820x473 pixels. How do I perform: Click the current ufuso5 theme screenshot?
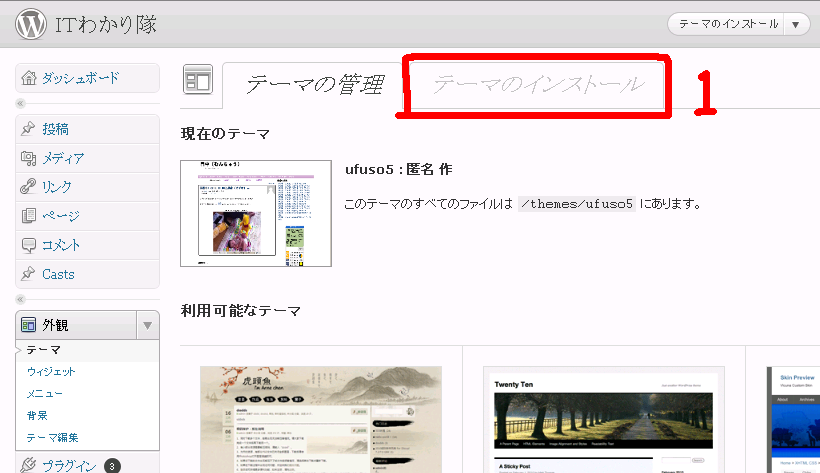click(x=256, y=213)
